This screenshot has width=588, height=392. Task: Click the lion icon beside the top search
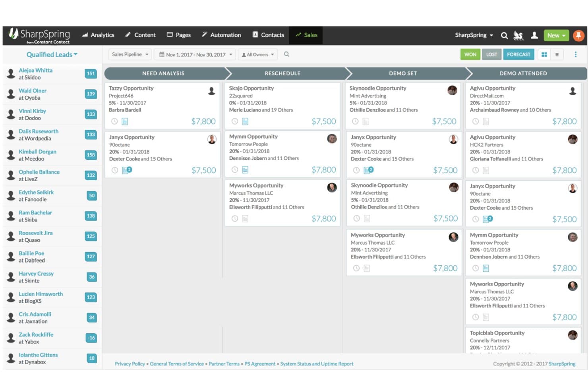(518, 35)
